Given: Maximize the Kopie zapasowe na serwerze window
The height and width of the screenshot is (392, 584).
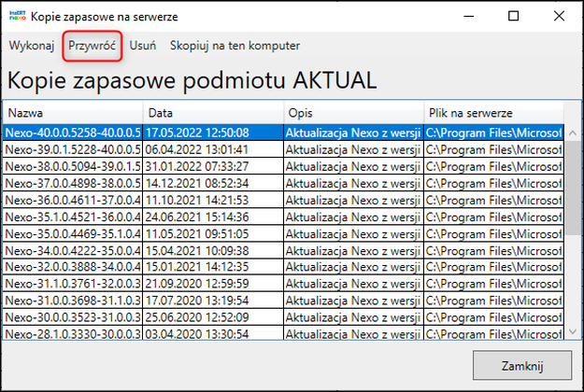Looking at the screenshot, I should pos(514,16).
